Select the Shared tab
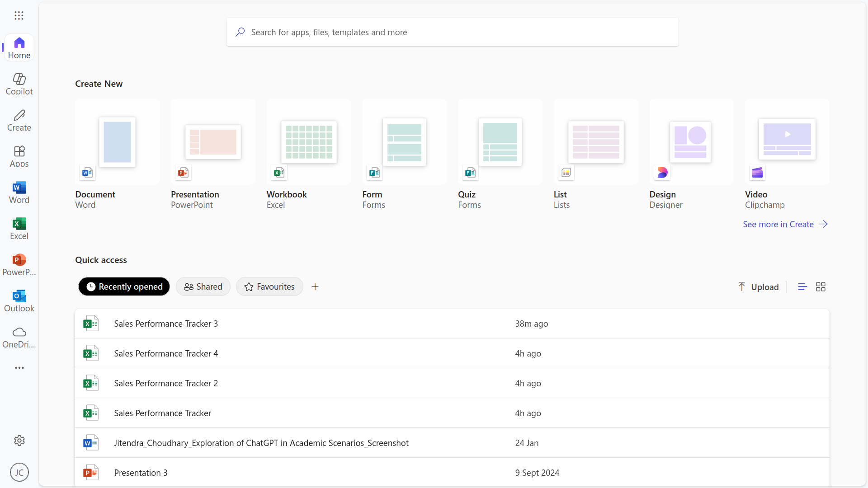 (x=203, y=287)
